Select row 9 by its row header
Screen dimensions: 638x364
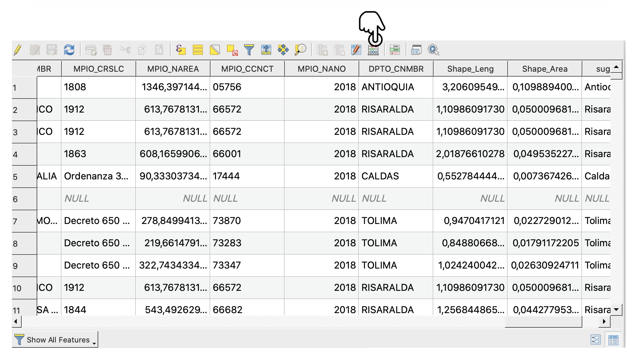tap(25, 266)
